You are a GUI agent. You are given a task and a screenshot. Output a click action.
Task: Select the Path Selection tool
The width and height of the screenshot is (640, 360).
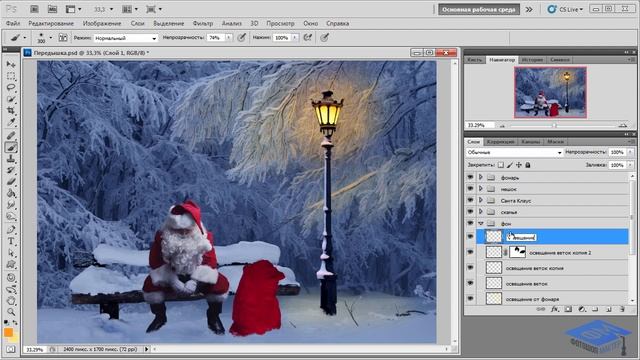11,253
